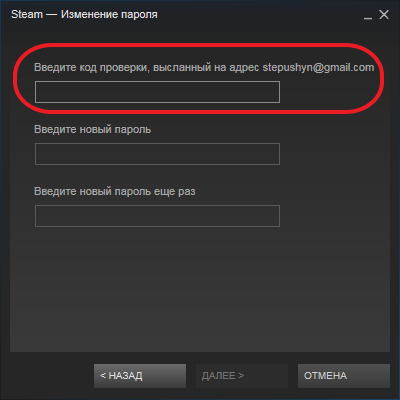Go back with the НАЗАД button
The height and width of the screenshot is (400, 400).
click(x=140, y=376)
